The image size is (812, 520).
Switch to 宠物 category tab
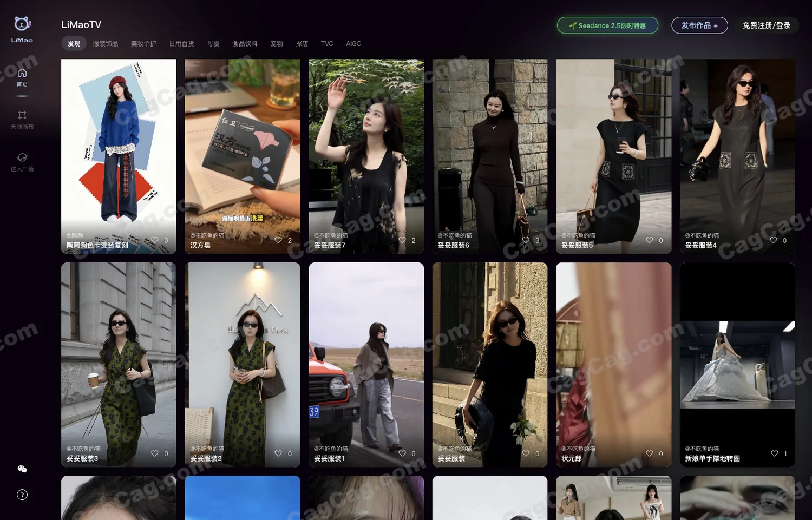[277, 44]
